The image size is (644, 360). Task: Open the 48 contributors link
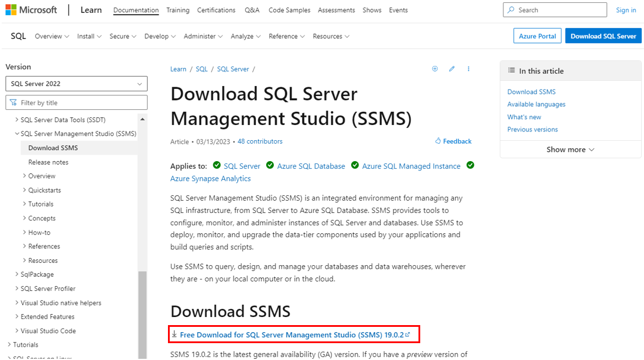coord(260,141)
